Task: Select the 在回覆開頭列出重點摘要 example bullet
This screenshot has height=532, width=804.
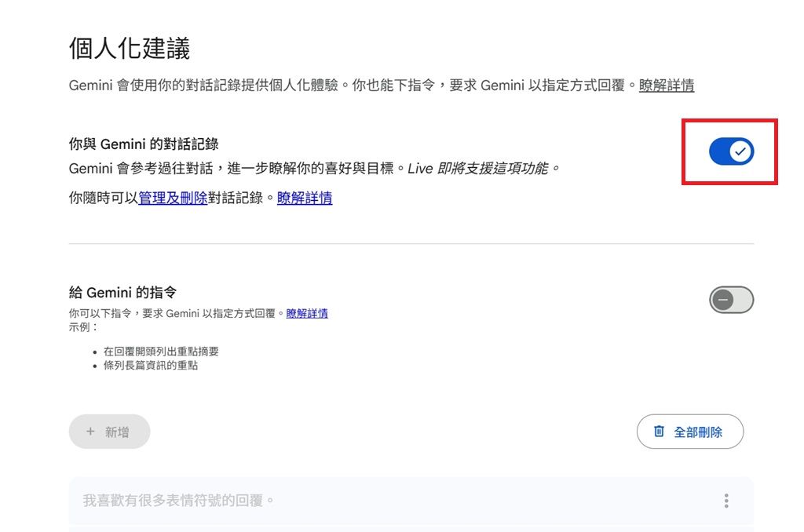Action: 161,352
